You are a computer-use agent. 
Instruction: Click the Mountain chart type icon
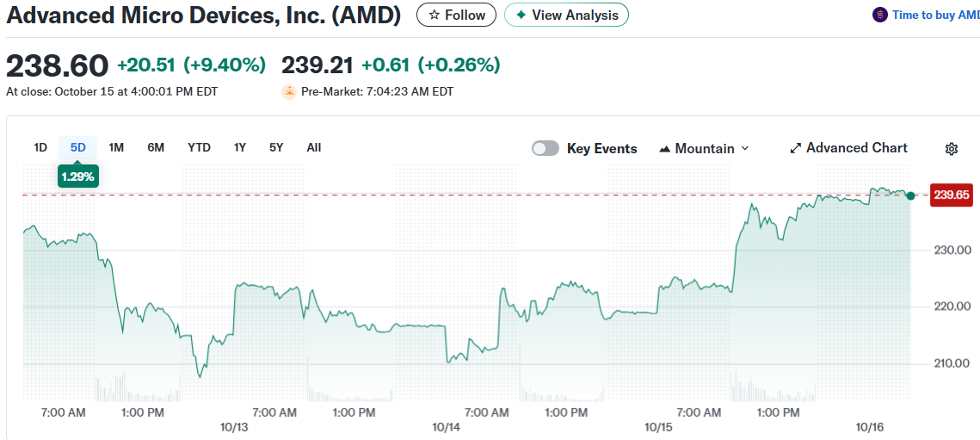click(x=664, y=149)
